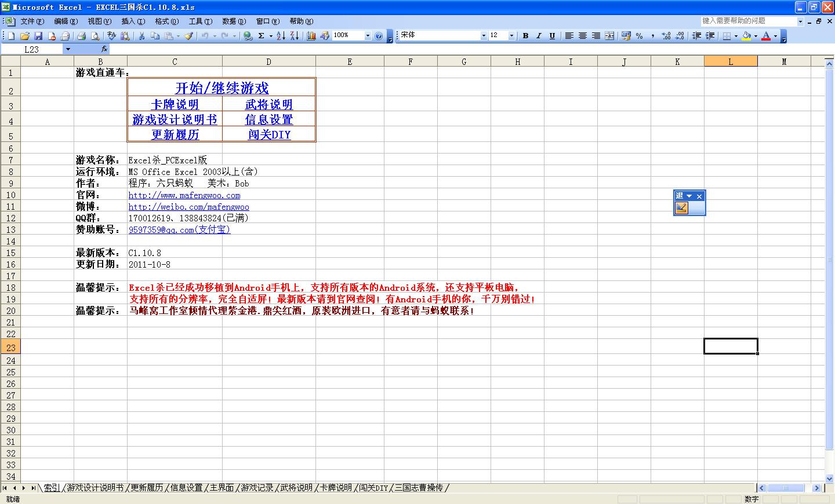
Task: Toggle align left for cell
Action: click(569, 36)
